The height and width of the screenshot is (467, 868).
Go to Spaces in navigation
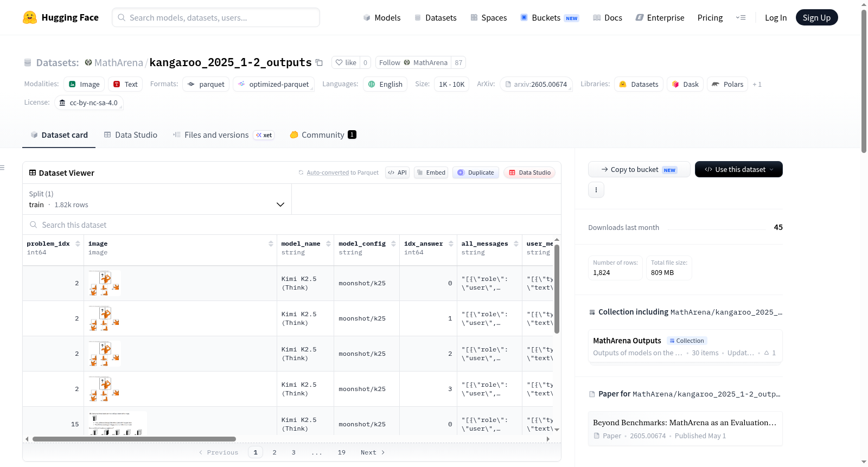tap(489, 18)
